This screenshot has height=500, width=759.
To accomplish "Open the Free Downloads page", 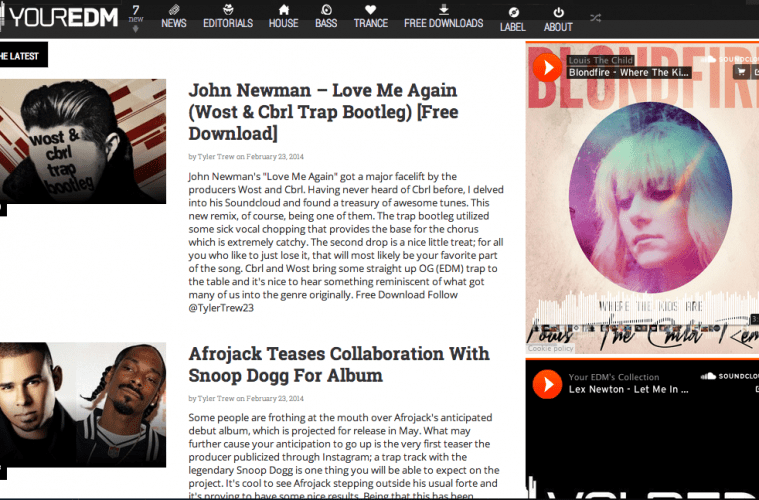I will 443,17.
